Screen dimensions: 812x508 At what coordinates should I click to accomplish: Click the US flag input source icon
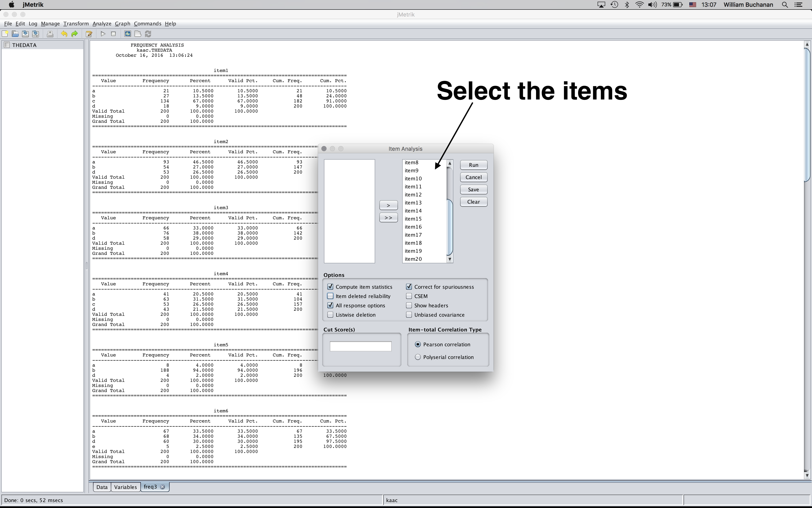(693, 5)
